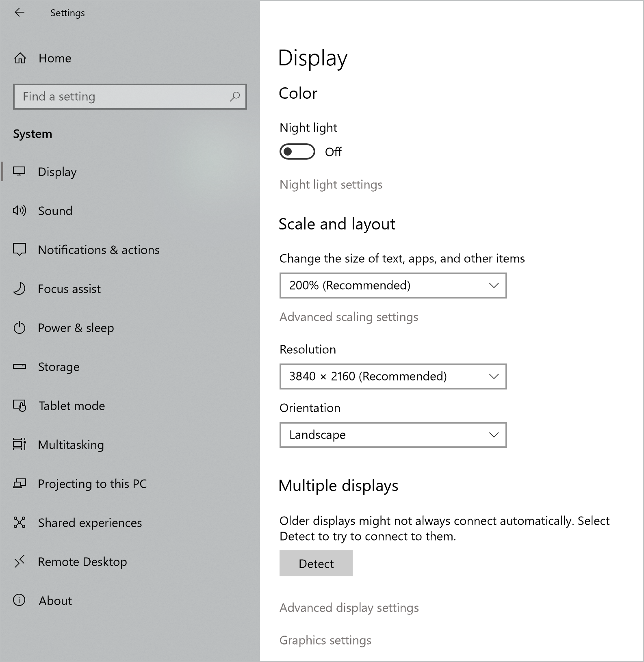Viewport: 644px width, 662px height.
Task: Select the Display label in the sidebar
Action: (x=57, y=172)
